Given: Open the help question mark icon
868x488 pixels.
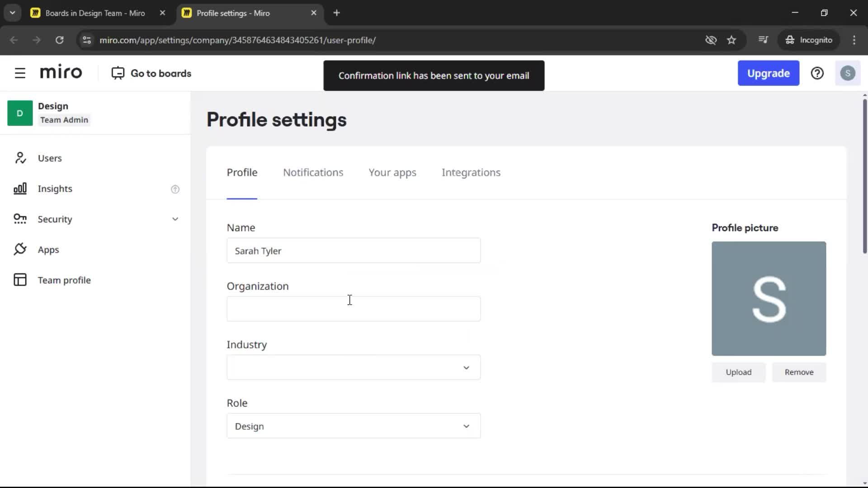Looking at the screenshot, I should click(x=817, y=73).
